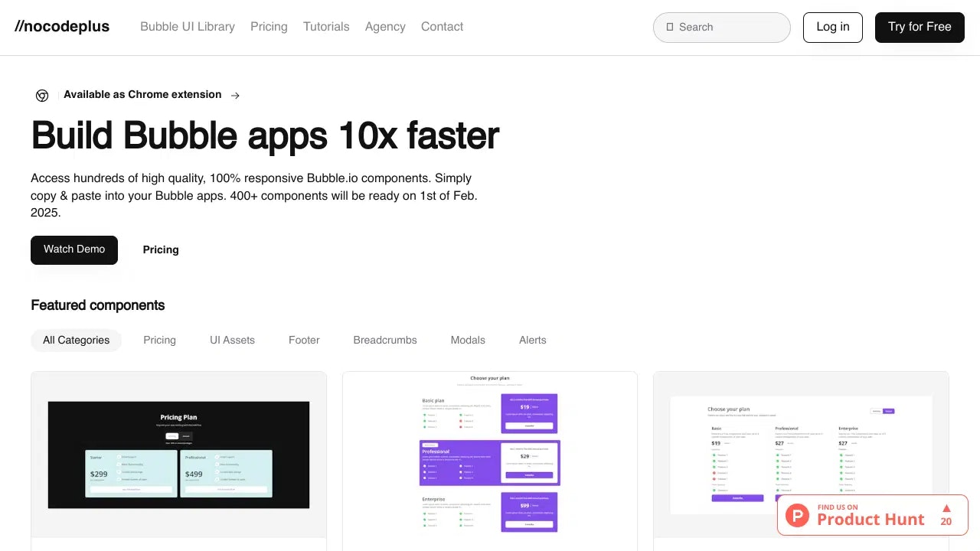Image resolution: width=980 pixels, height=551 pixels.
Task: Click the nocodeplus logo
Action: (62, 27)
